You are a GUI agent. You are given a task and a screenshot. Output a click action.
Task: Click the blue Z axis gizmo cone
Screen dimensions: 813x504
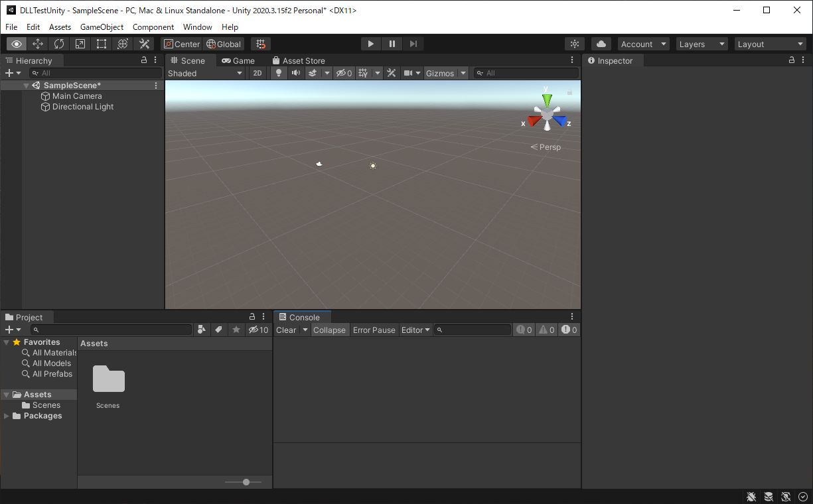559,121
